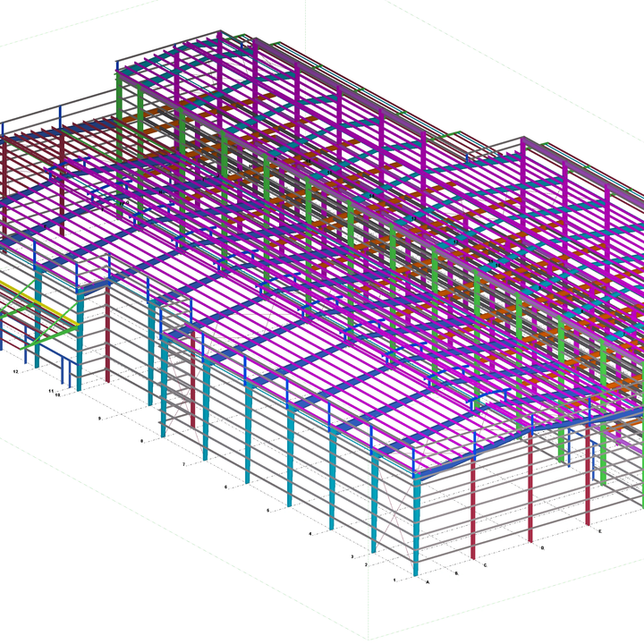The image size is (644, 644).
Task: Select grid axis label "C"
Action: (485, 565)
